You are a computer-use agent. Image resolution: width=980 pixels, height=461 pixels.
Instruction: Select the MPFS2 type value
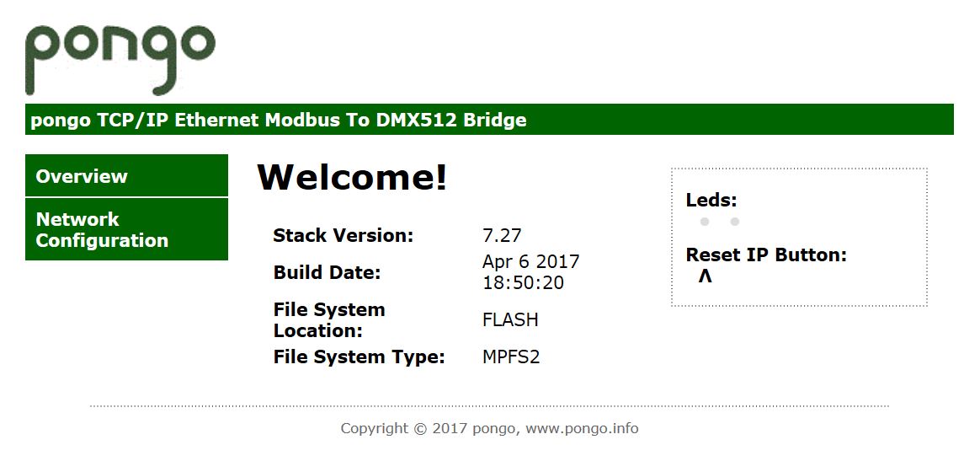tap(511, 357)
